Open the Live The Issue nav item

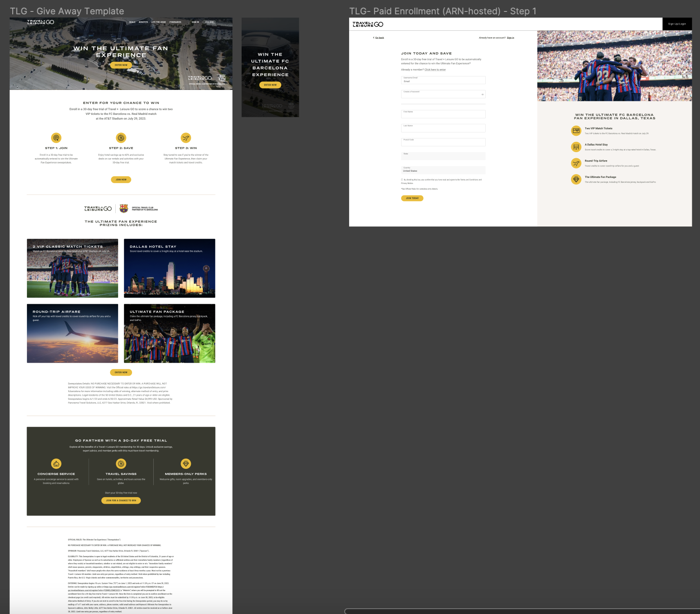159,22
